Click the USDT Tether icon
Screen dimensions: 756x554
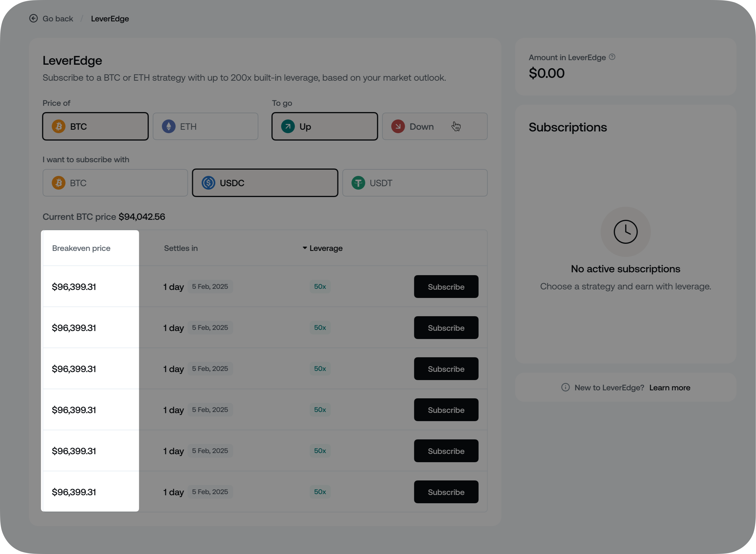358,183
